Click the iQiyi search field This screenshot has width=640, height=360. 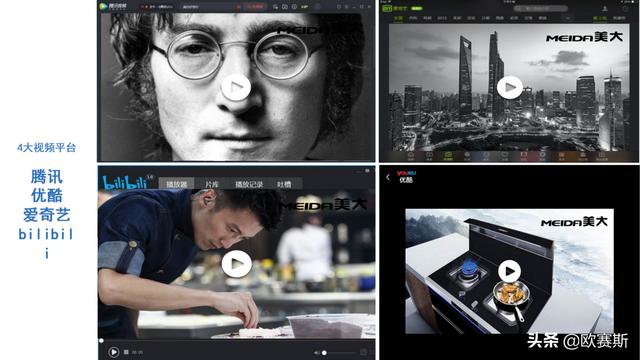540,9
